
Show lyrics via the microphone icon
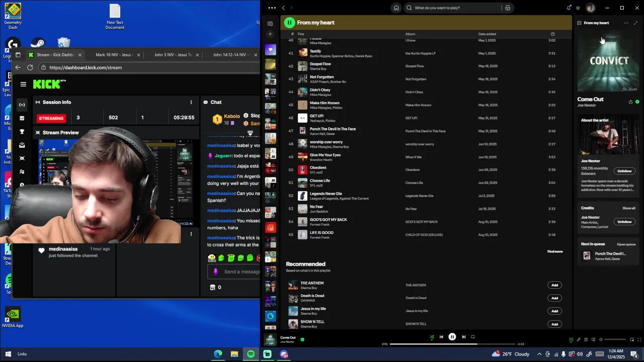[579, 339]
